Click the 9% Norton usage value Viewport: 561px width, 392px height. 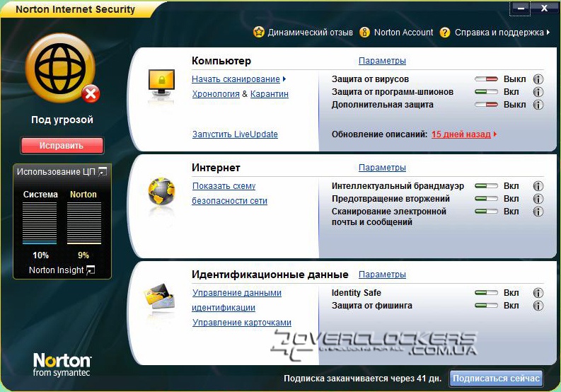pos(83,255)
